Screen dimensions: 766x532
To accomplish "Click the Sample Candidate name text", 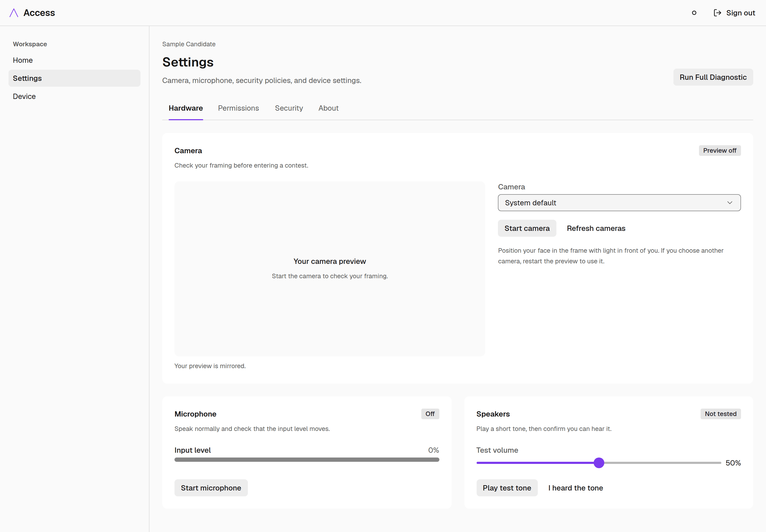I will tap(189, 44).
